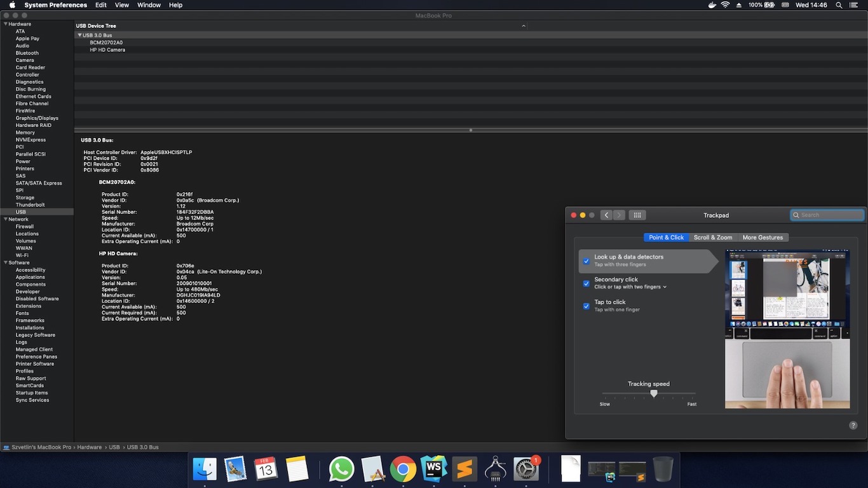This screenshot has height=488, width=868.
Task: Click Szvetlin's MacBook Pro in the path bar
Action: 41,447
